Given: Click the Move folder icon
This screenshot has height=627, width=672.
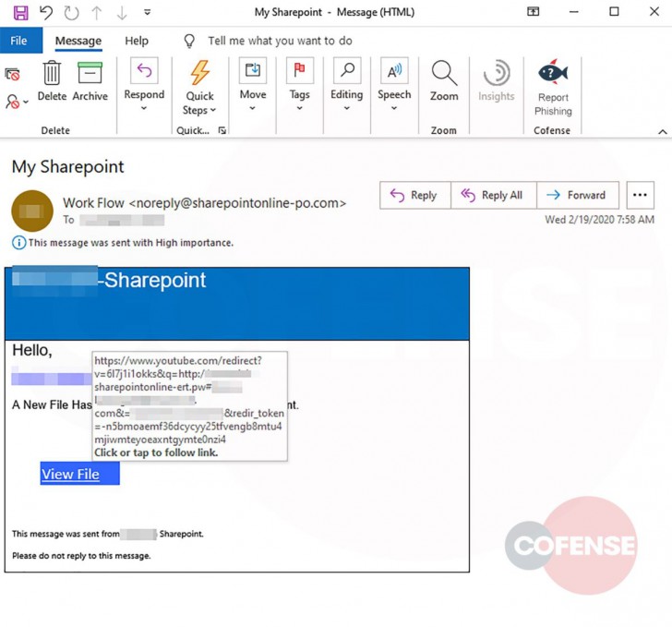Looking at the screenshot, I should click(253, 70).
